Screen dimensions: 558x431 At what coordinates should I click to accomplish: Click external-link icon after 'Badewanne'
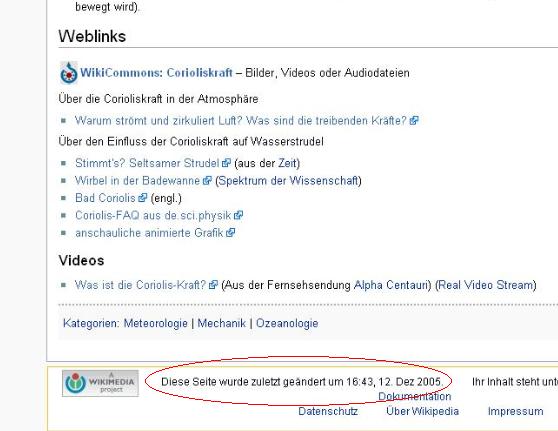pos(207,180)
